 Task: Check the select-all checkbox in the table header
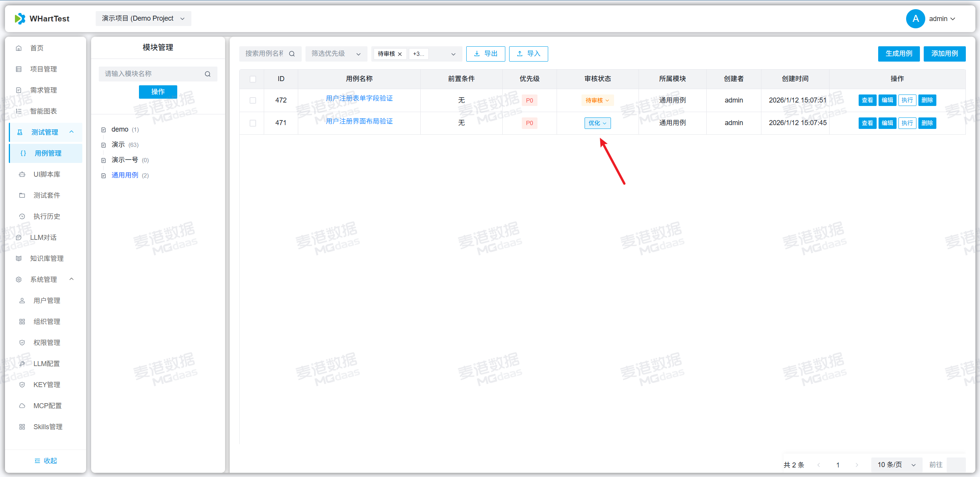253,79
